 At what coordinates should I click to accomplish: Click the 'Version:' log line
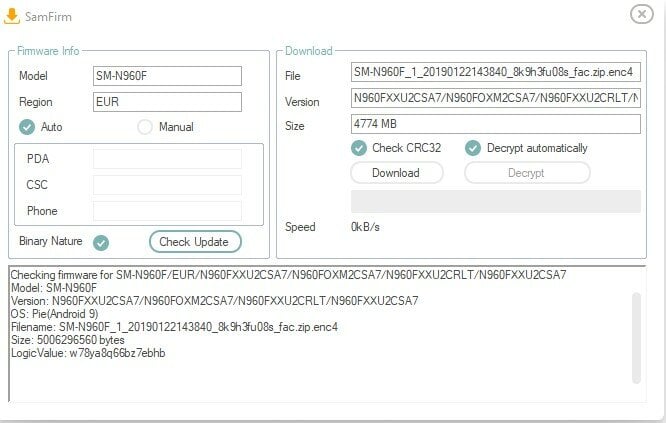(x=214, y=301)
